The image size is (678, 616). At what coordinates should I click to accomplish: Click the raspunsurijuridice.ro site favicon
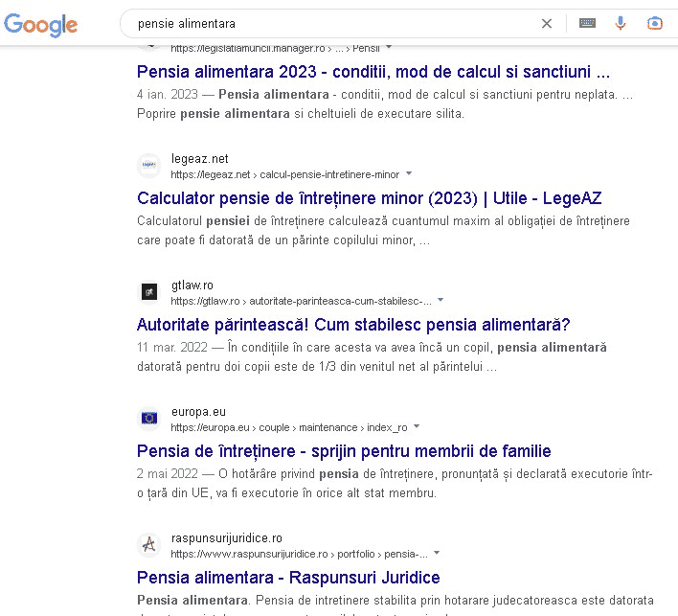(x=148, y=545)
